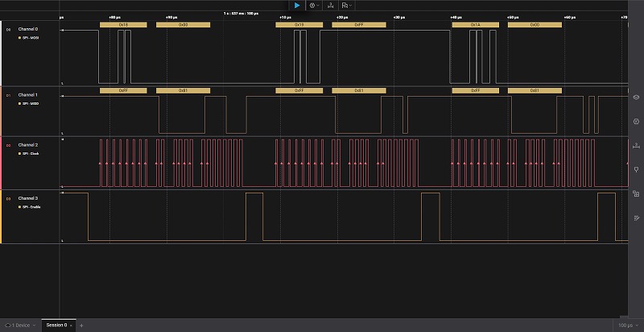Expand the 1 Device selector
This screenshot has height=332, width=644.
(19, 325)
